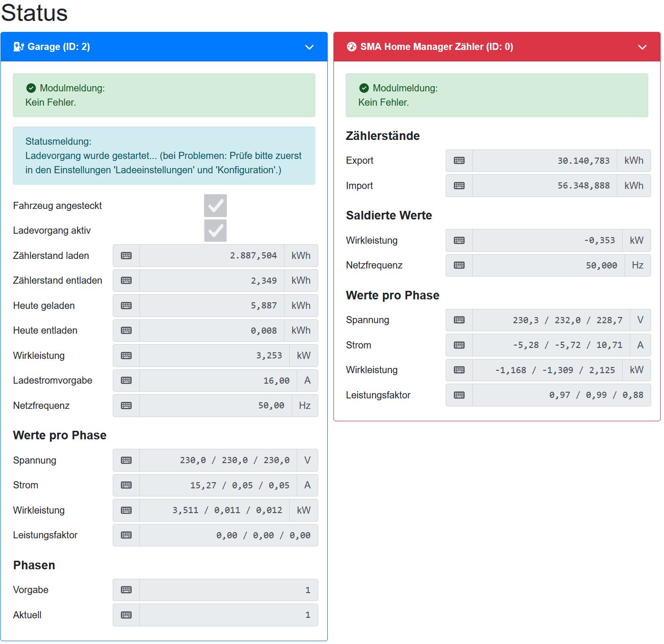
Task: Select the Heute entladen value field
Action: pos(212,330)
